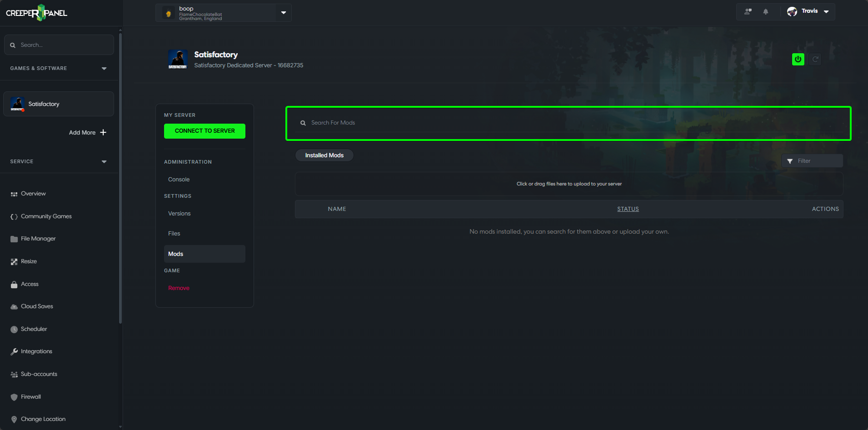Click the Firewall shield icon
868x430 pixels.
coord(14,397)
